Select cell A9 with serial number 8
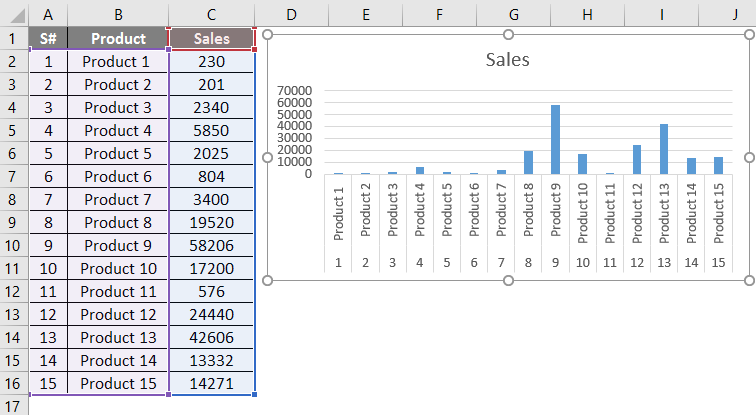 coord(48,223)
